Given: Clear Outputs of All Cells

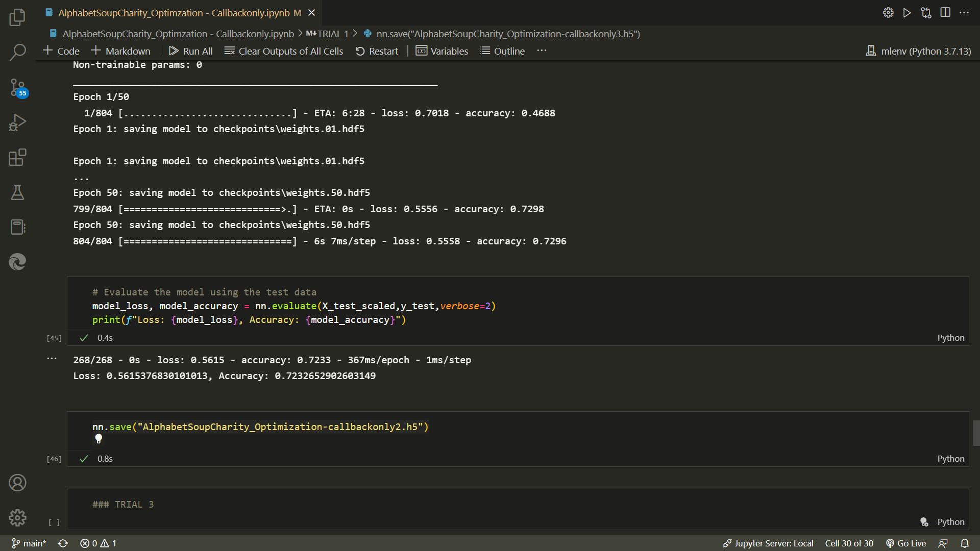Looking at the screenshot, I should 284,51.
